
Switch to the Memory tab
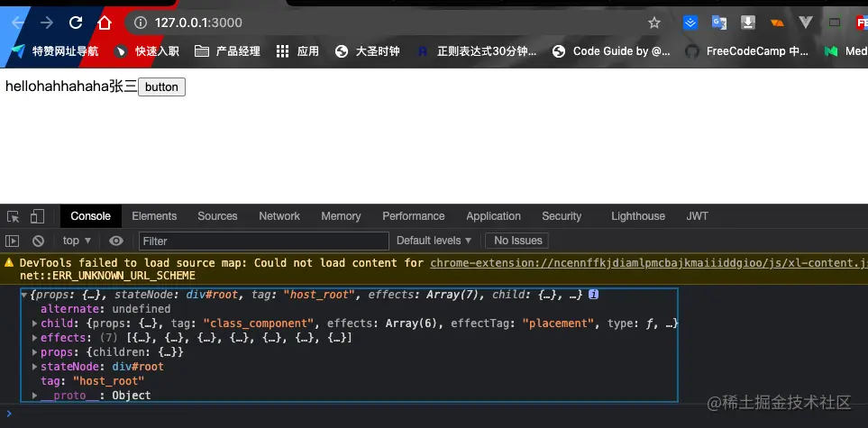[341, 216]
